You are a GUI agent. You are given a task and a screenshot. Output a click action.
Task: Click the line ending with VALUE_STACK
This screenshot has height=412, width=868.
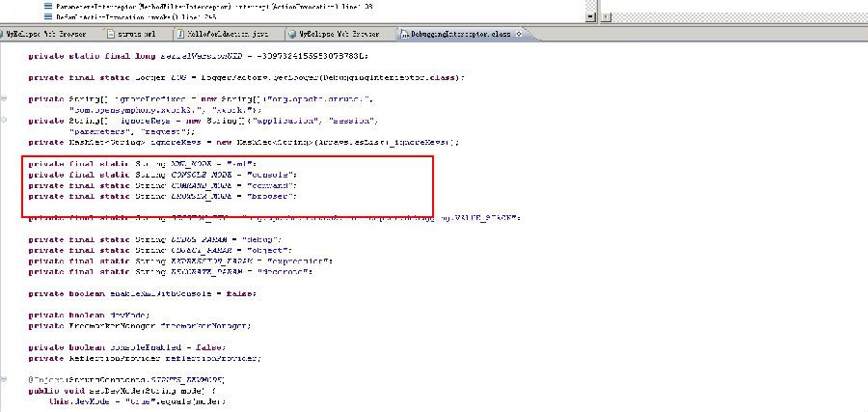275,218
